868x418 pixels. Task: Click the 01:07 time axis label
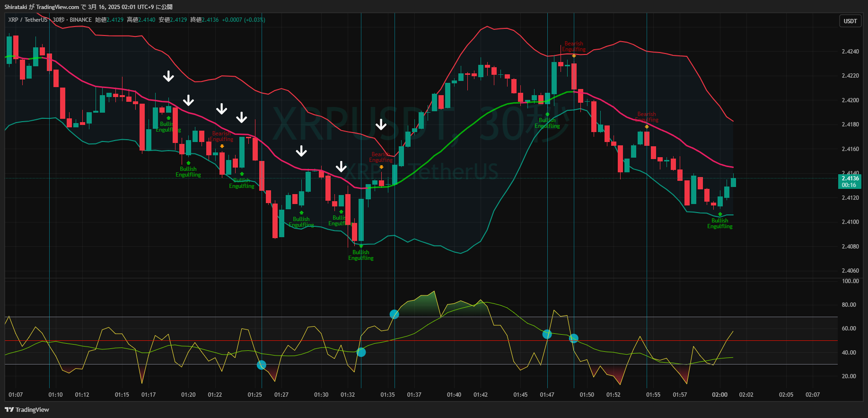tap(16, 395)
